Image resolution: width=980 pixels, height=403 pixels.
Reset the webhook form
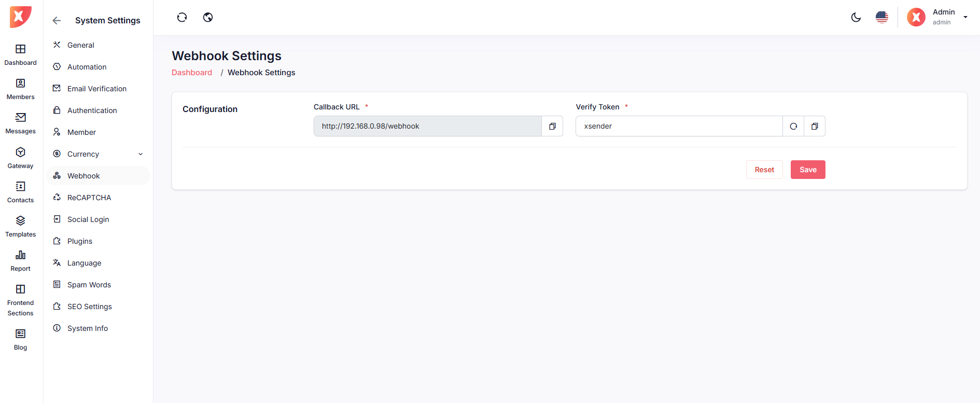click(764, 170)
